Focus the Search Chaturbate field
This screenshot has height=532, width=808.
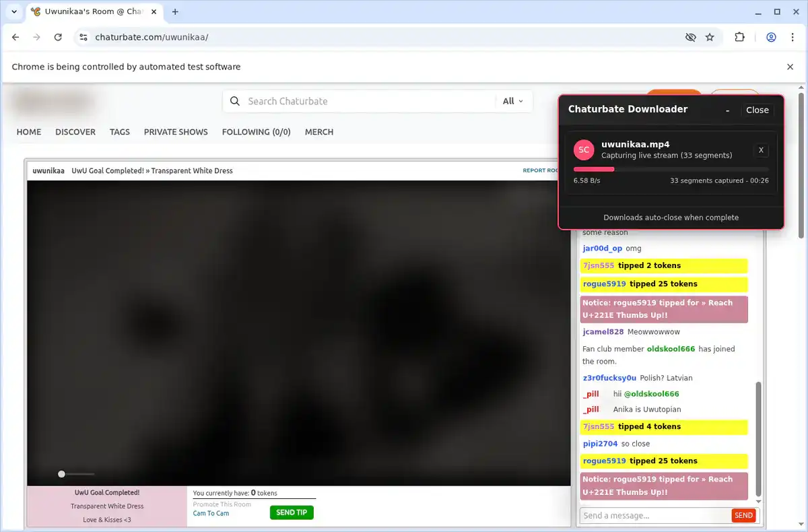pyautogui.click(x=369, y=101)
